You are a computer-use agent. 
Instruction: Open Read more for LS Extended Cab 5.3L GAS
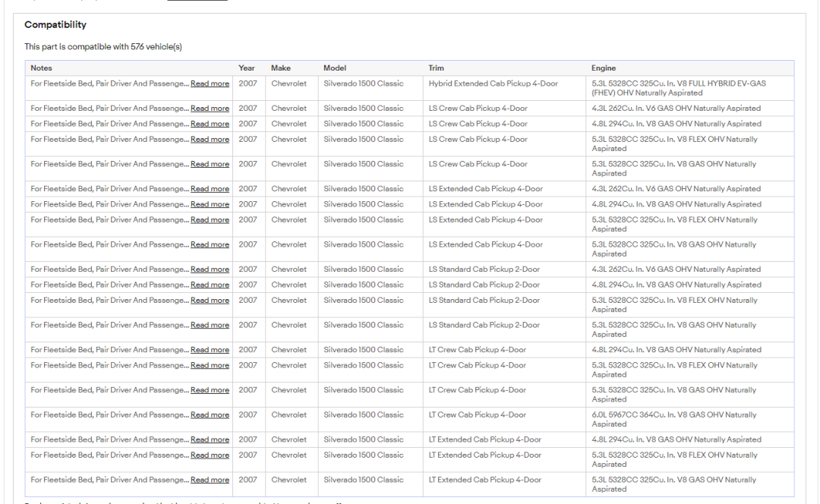coord(210,244)
